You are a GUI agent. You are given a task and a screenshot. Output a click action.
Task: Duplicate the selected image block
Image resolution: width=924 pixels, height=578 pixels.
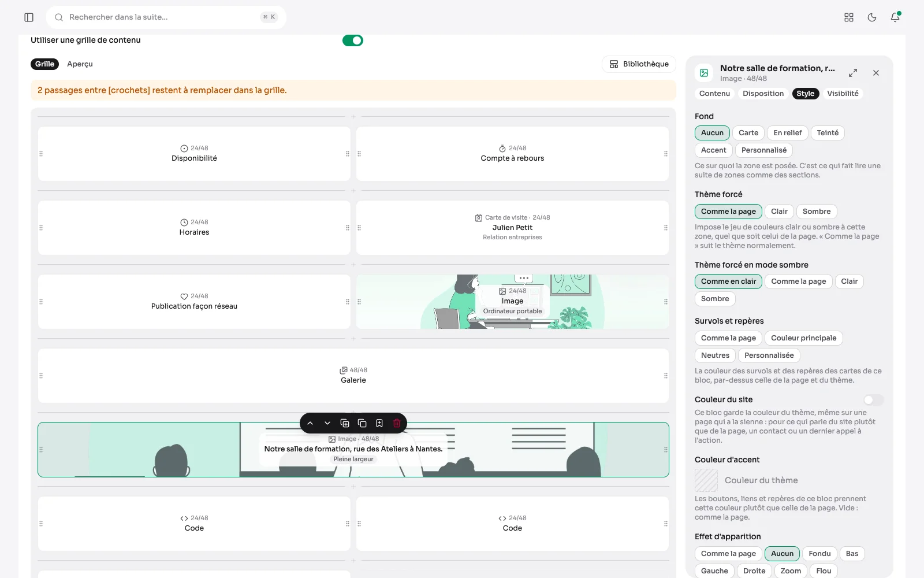click(345, 423)
